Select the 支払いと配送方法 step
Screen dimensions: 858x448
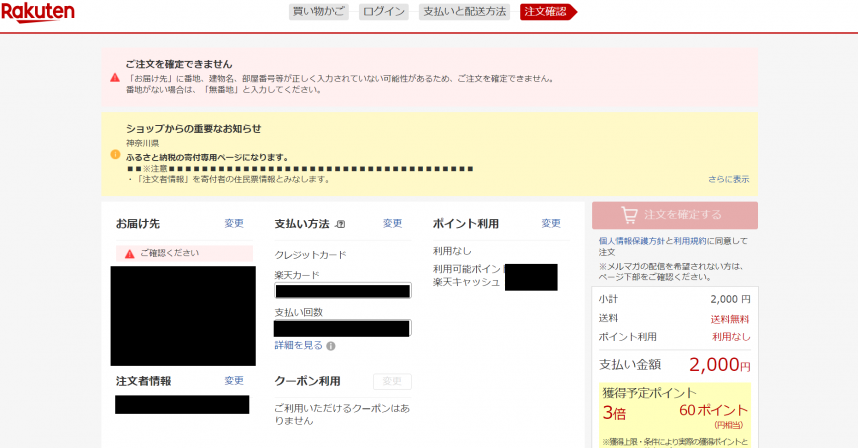pyautogui.click(x=465, y=12)
